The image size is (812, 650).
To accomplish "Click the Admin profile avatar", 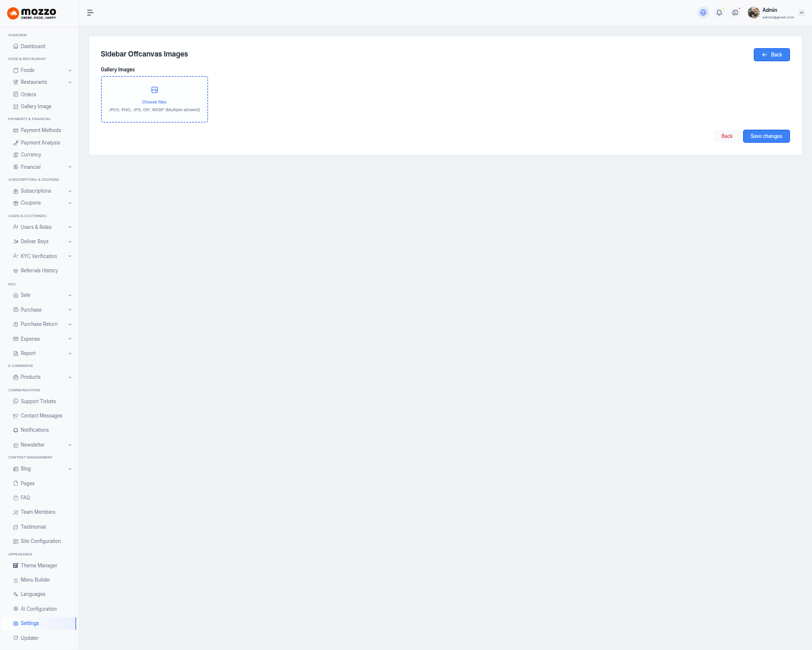I will click(x=754, y=12).
